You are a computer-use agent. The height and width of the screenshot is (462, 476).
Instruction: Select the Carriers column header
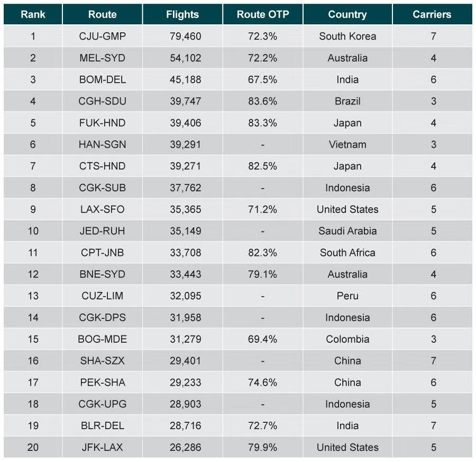(433, 14)
